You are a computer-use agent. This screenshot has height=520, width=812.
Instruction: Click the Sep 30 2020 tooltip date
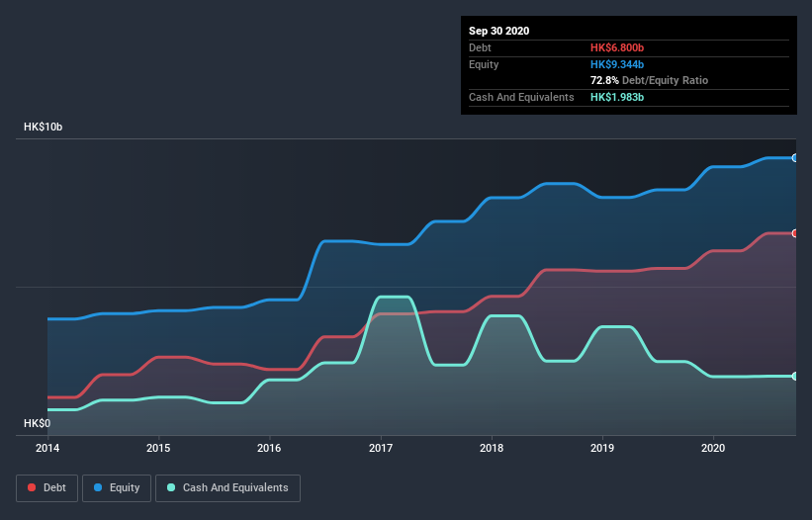click(499, 31)
